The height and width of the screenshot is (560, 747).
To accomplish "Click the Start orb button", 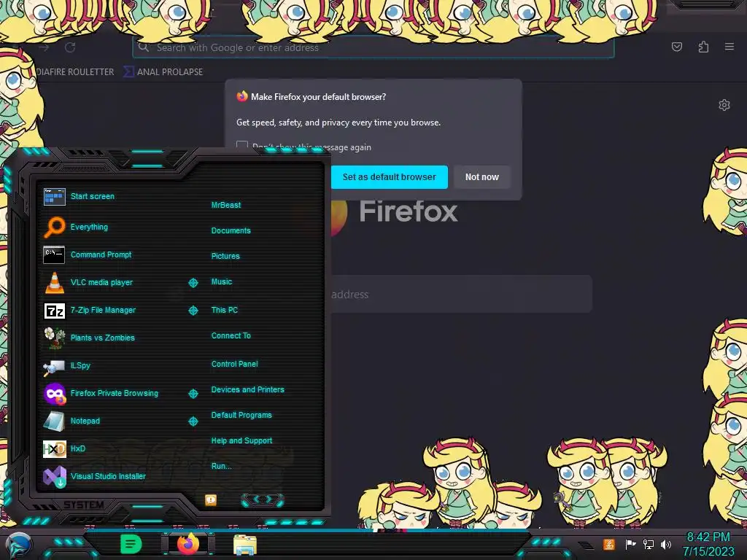I will [18, 545].
